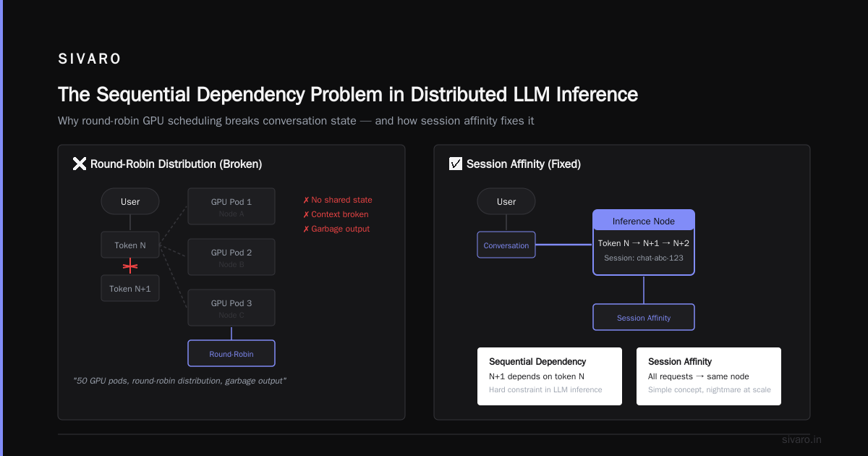Image resolution: width=868 pixels, height=456 pixels.
Task: Click the main title about Sequential Dependency Problem
Action: [x=348, y=95]
